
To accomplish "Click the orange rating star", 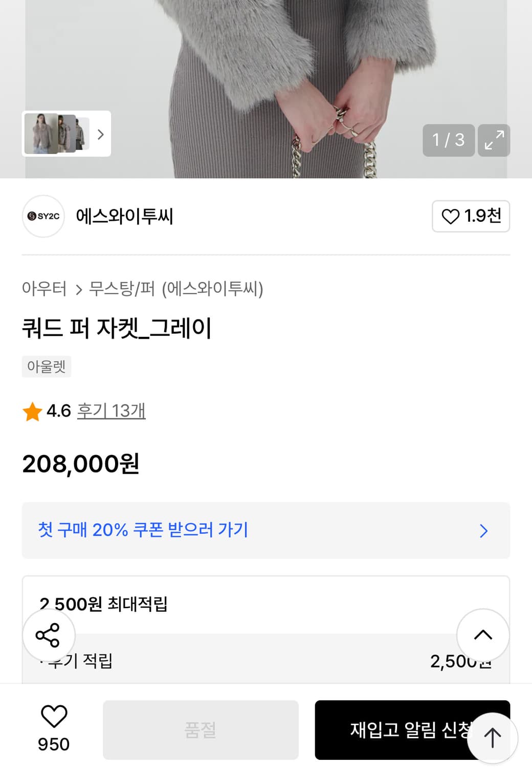I will click(x=32, y=412).
